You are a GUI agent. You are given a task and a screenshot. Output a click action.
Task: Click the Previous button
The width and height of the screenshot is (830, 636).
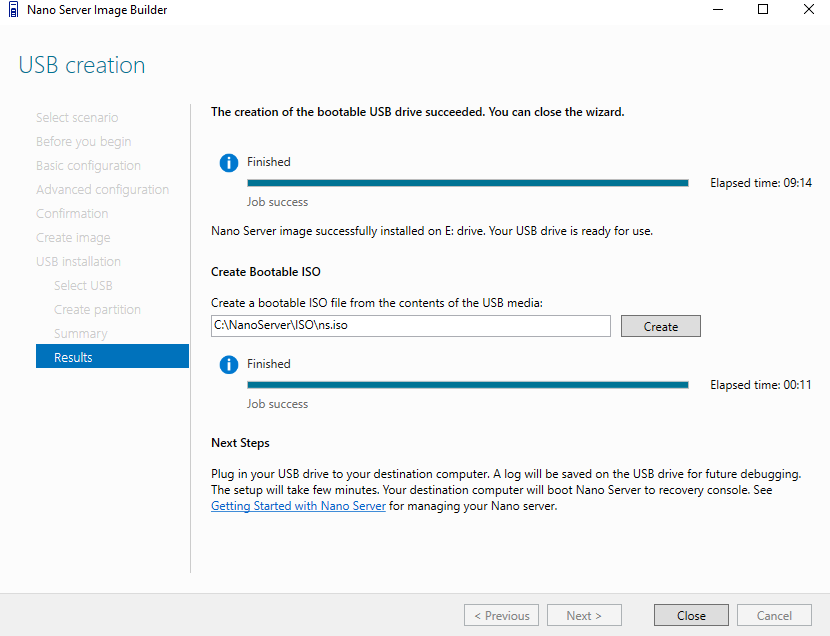tap(501, 615)
